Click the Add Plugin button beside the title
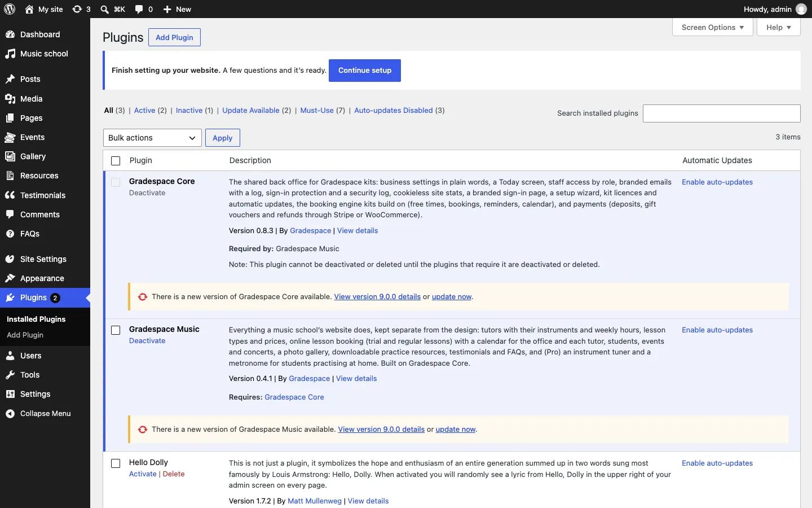The image size is (812, 508). click(x=174, y=37)
